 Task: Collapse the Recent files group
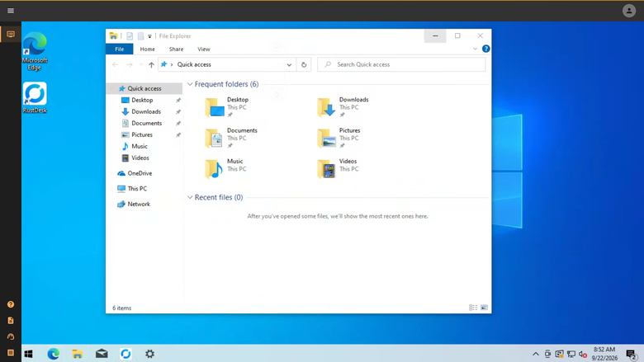[x=190, y=197]
